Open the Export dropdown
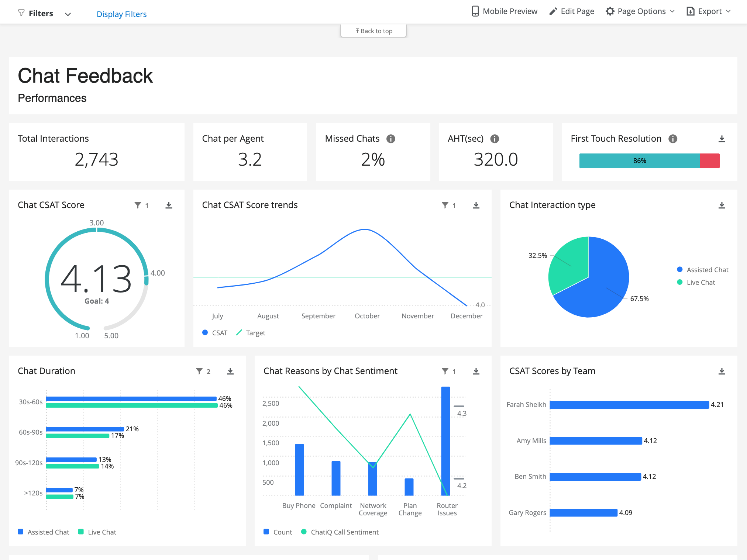The width and height of the screenshot is (747, 560). tap(709, 11)
